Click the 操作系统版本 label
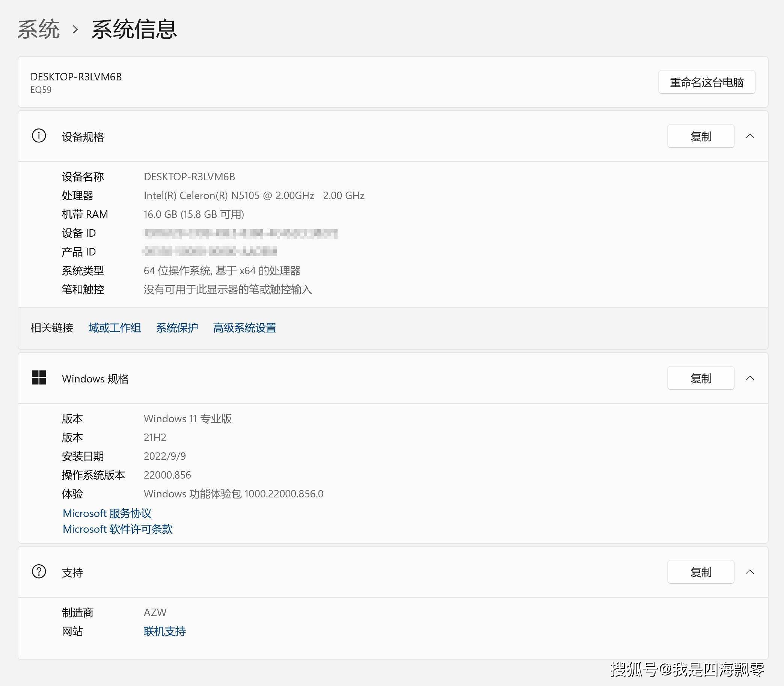This screenshot has width=784, height=686. [x=93, y=475]
